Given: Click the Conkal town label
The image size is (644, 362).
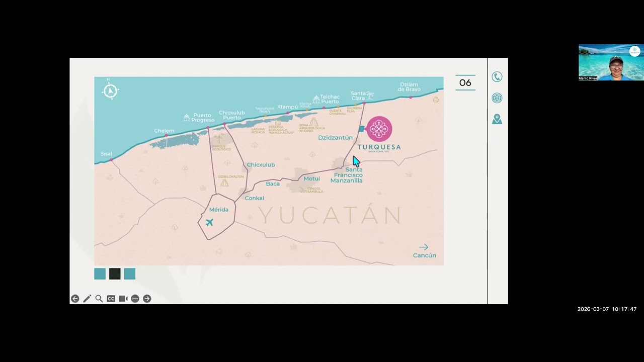Looking at the screenshot, I should (x=255, y=198).
